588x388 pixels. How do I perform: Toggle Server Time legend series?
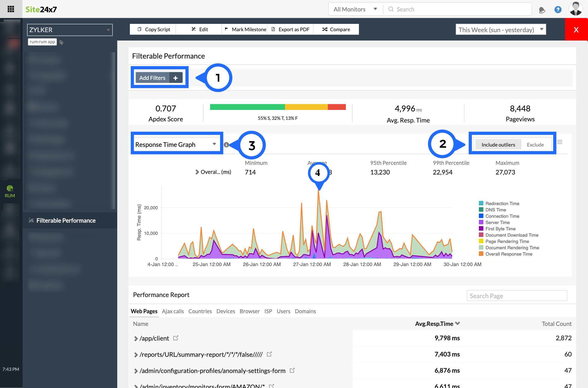pyautogui.click(x=497, y=223)
